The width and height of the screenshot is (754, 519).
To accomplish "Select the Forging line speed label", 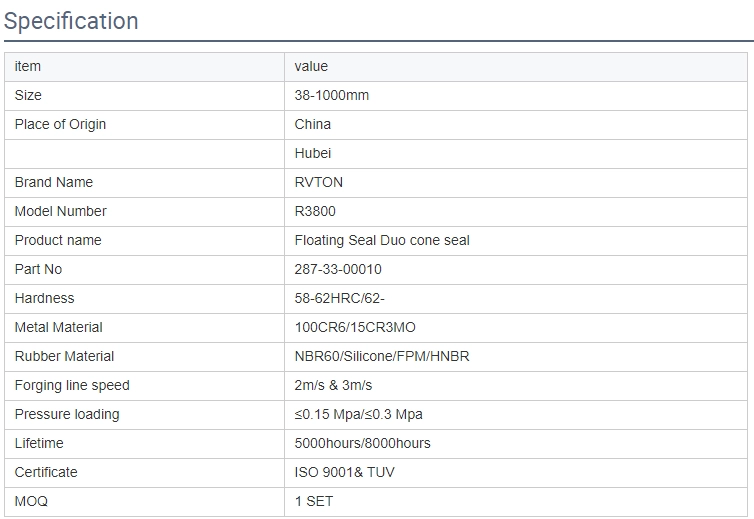I will pos(72,386).
